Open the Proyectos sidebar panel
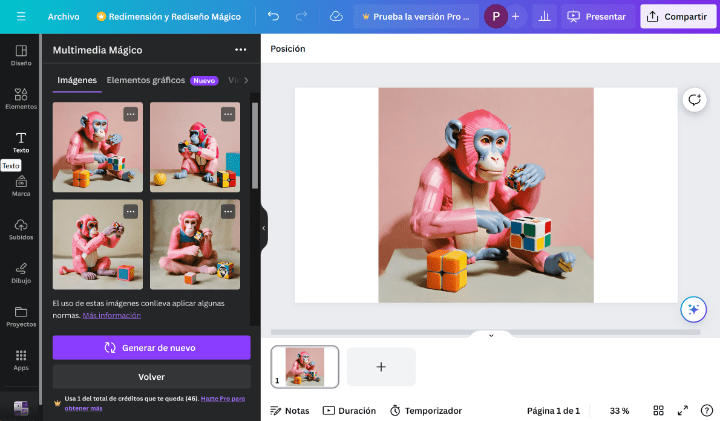The width and height of the screenshot is (720, 421). coord(21,317)
